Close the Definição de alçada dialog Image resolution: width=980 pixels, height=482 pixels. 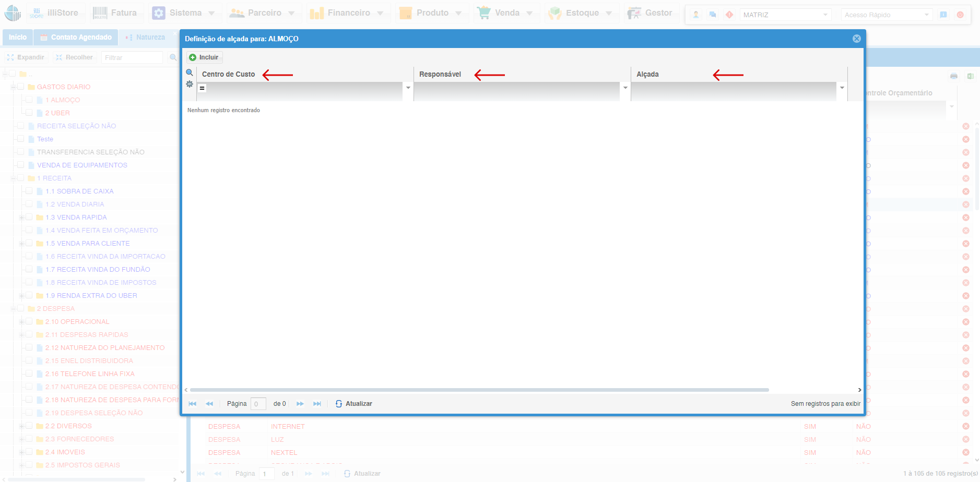[x=856, y=39]
